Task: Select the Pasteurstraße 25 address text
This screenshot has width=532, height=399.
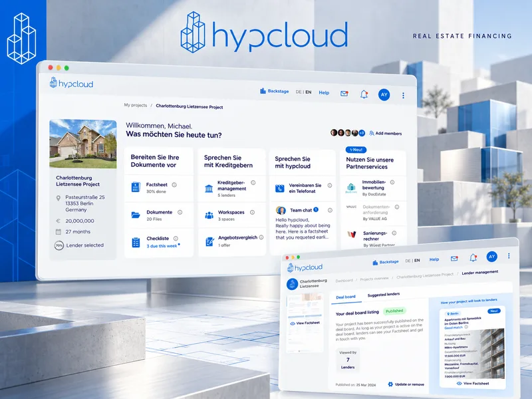Action: point(85,197)
